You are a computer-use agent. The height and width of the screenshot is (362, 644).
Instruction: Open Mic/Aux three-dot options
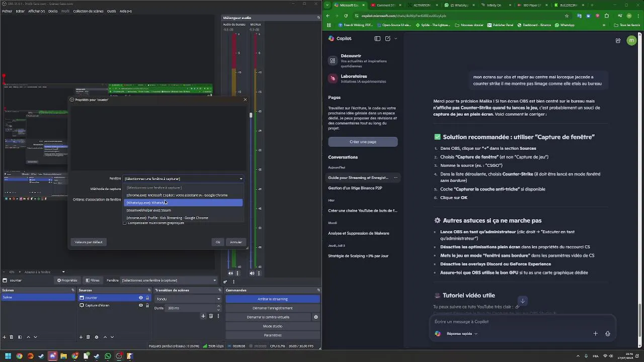[260, 274]
